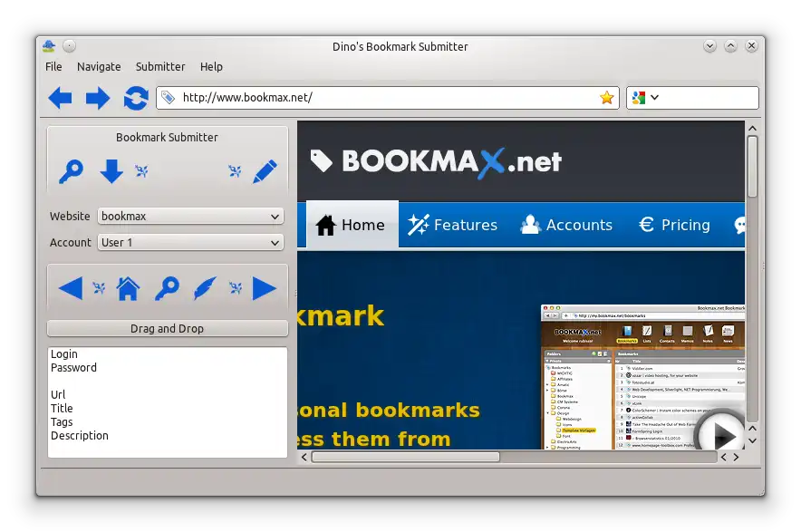
Task: Open the Help menu
Action: (211, 67)
